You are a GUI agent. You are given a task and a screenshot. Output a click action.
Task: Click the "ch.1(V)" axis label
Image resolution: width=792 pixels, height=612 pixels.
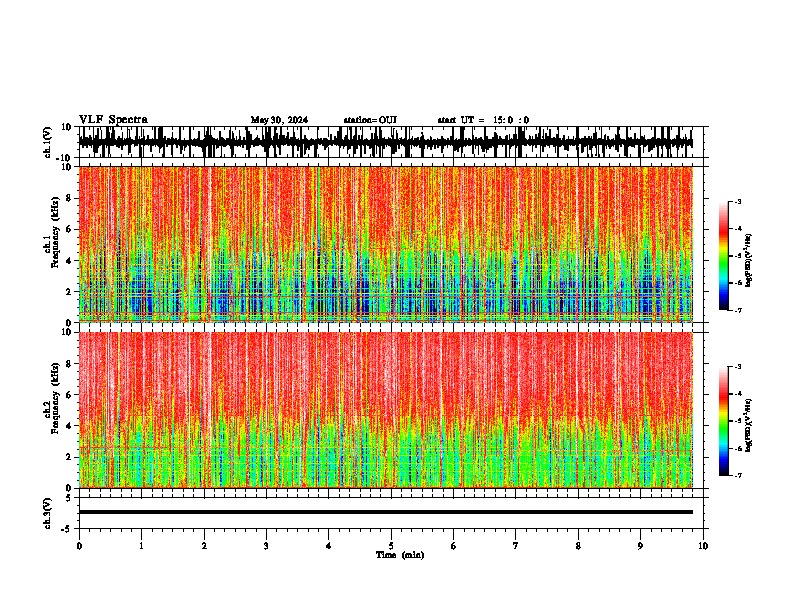tap(48, 142)
